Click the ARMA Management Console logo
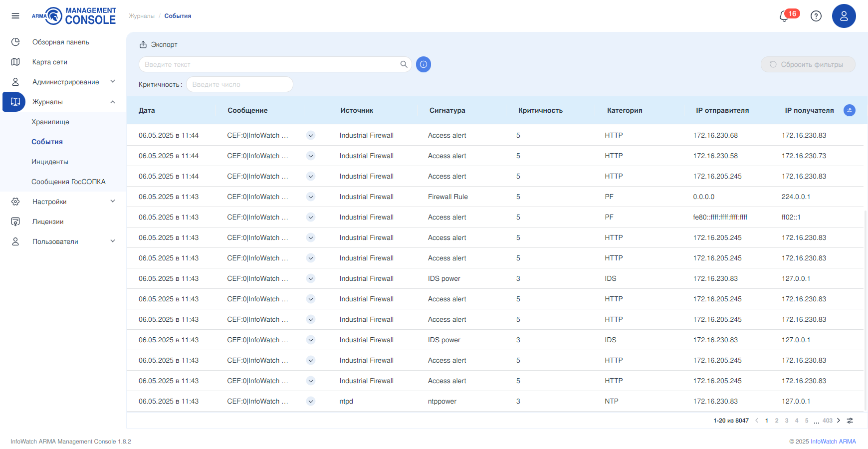The width and height of the screenshot is (868, 449). tap(74, 16)
